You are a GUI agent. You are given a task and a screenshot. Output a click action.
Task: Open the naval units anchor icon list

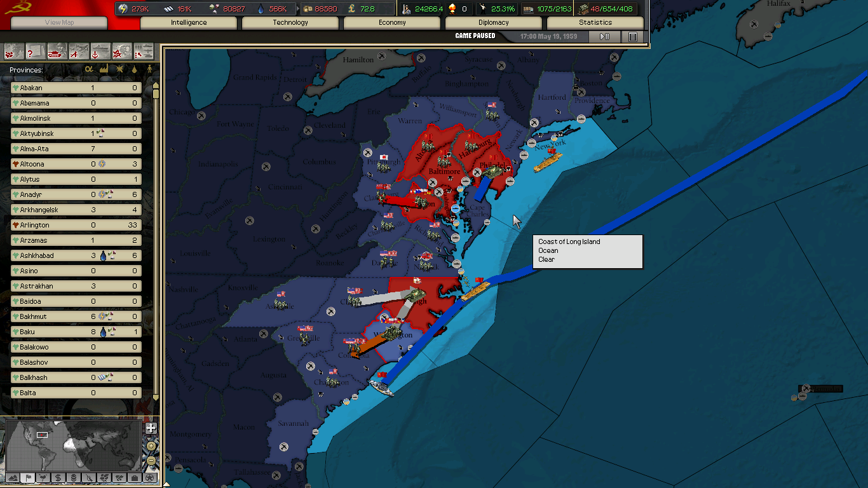[100, 51]
